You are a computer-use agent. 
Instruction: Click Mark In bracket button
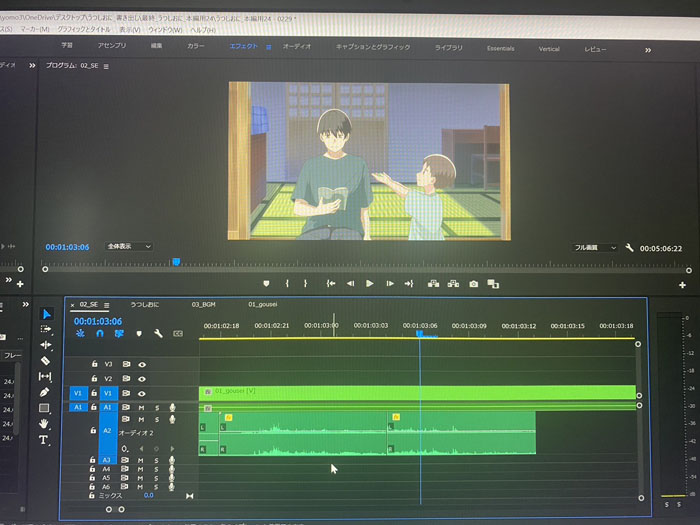[x=287, y=283]
